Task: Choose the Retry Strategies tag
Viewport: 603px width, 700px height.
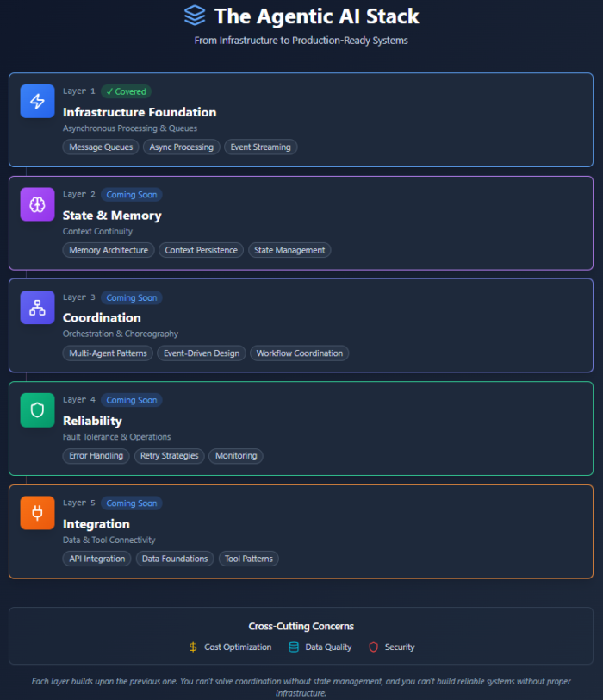Action: [x=169, y=456]
